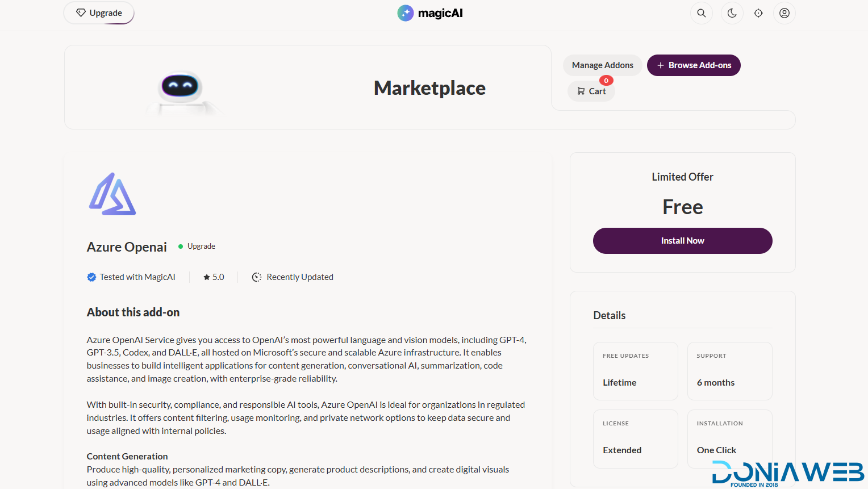Click the 5.0 star rating
The height and width of the screenshot is (489, 868).
click(x=214, y=277)
